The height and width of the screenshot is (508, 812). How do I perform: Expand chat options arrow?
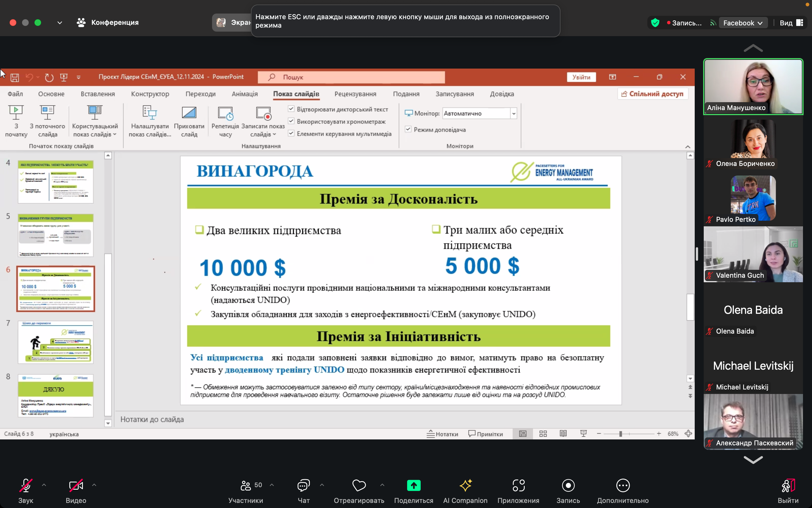click(322, 485)
